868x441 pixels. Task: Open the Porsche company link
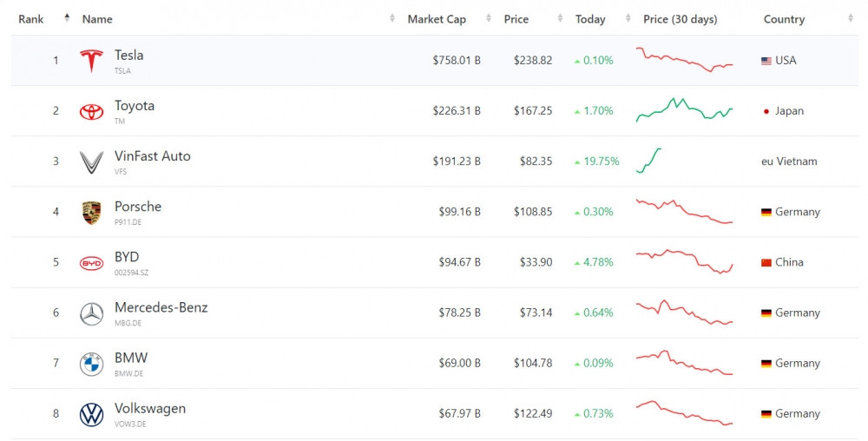138,207
